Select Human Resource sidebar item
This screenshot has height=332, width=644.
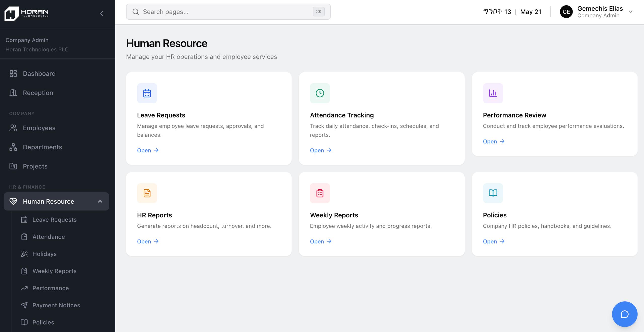[x=56, y=201]
